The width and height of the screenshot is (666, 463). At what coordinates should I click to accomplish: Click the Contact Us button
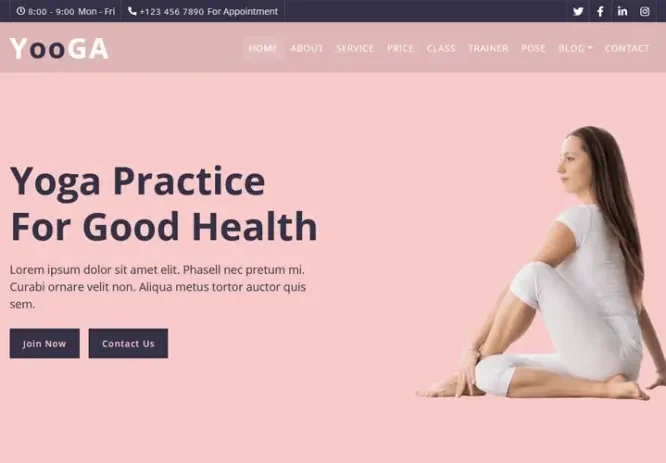point(128,343)
